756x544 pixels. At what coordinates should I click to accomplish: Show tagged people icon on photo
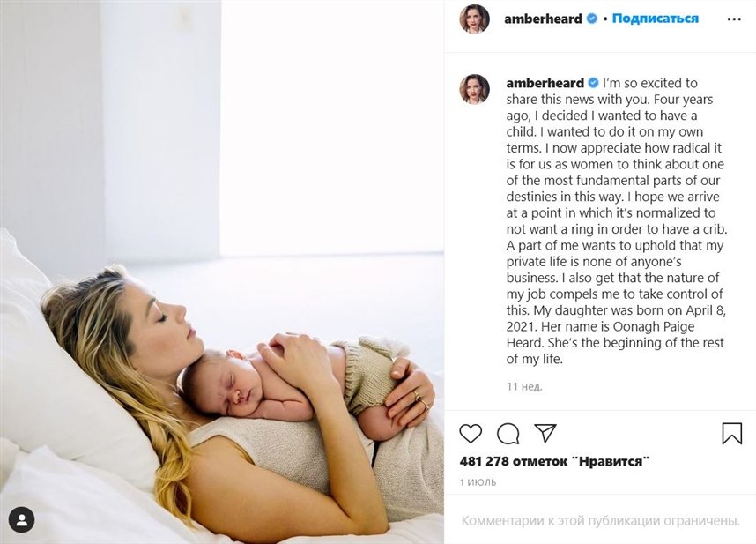22,520
